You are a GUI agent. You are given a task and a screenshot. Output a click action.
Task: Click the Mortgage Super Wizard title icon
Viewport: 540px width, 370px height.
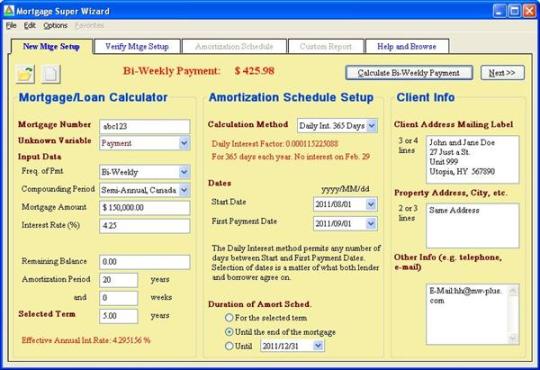click(8, 11)
